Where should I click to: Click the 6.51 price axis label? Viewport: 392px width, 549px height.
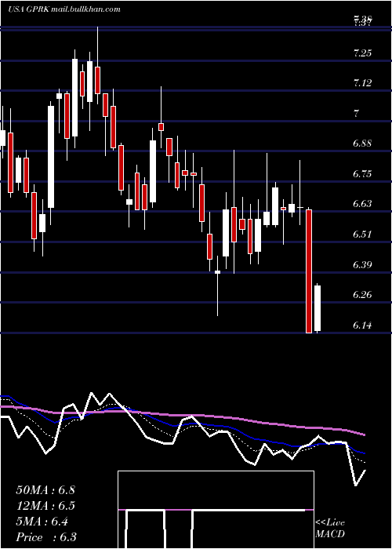click(362, 235)
